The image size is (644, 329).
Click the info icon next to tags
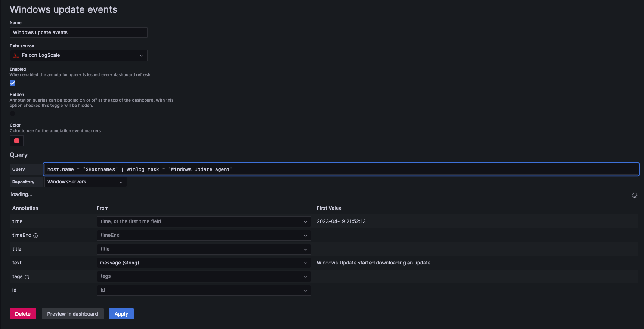tap(27, 277)
